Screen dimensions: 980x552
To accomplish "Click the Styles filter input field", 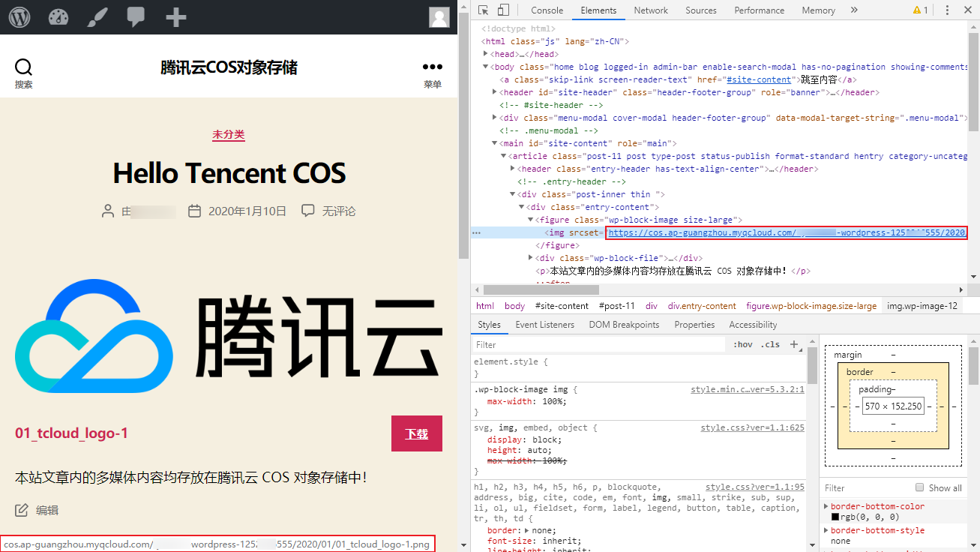I will coord(600,344).
